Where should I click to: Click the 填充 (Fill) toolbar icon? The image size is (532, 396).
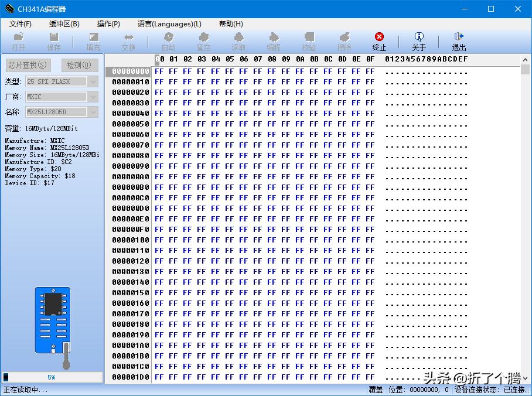(93, 42)
